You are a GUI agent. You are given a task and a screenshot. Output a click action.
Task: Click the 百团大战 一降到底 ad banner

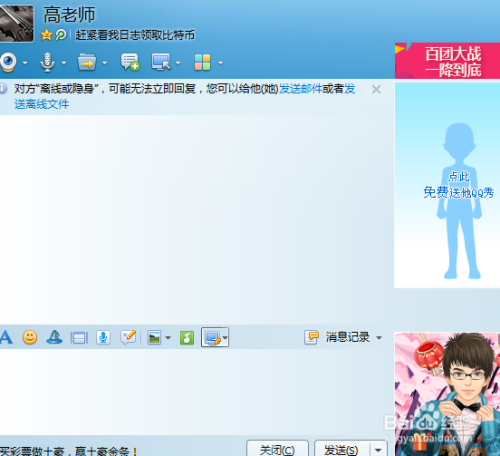click(x=447, y=61)
